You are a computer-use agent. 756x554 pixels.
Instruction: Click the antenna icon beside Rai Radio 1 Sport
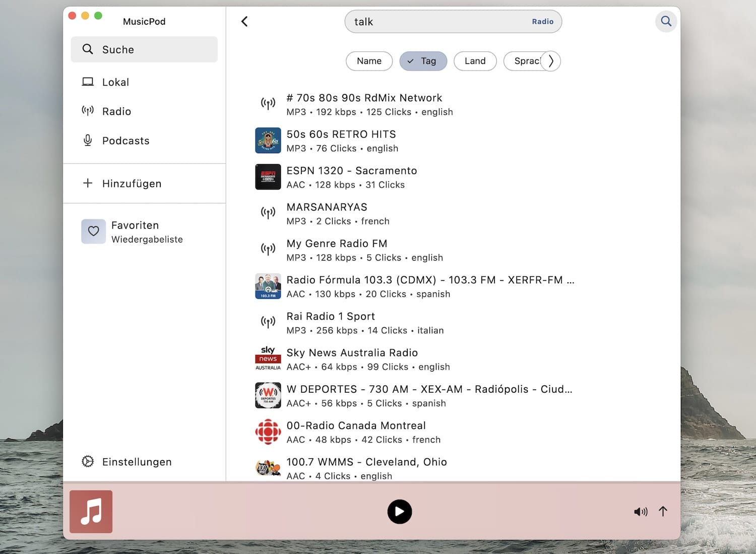(x=268, y=322)
